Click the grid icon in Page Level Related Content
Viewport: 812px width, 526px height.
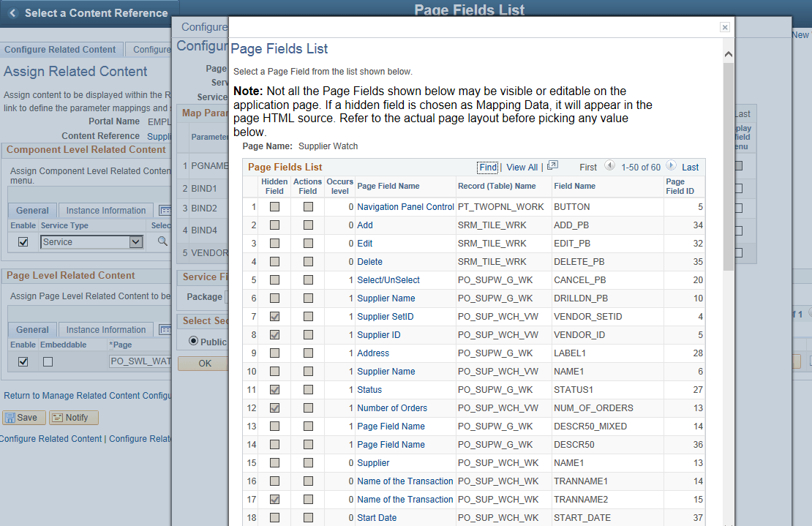[x=165, y=329]
